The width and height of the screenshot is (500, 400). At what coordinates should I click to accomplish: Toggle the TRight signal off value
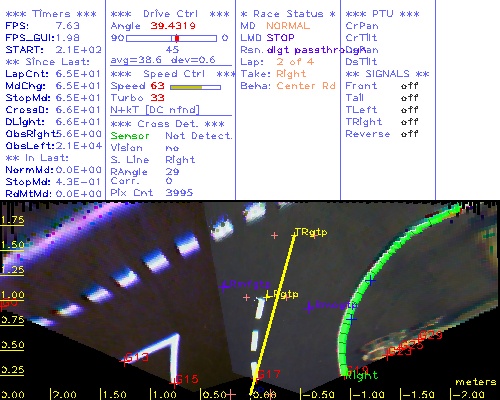tap(410, 122)
